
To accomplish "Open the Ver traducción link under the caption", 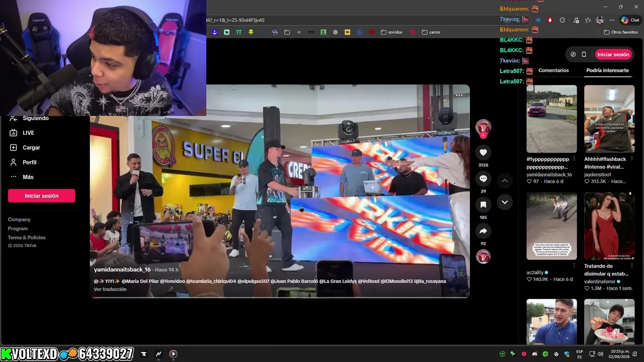I will [110, 290].
